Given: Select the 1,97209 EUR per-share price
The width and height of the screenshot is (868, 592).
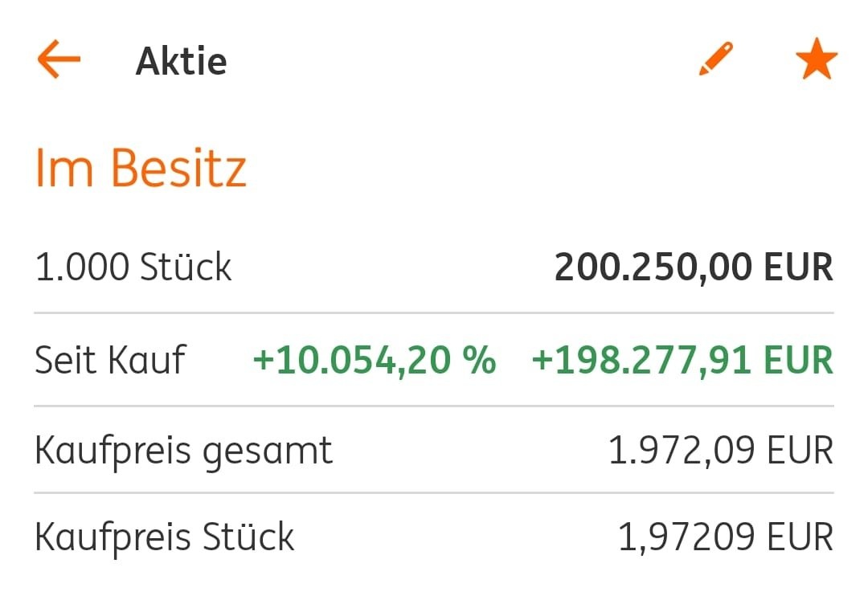Looking at the screenshot, I should (725, 537).
